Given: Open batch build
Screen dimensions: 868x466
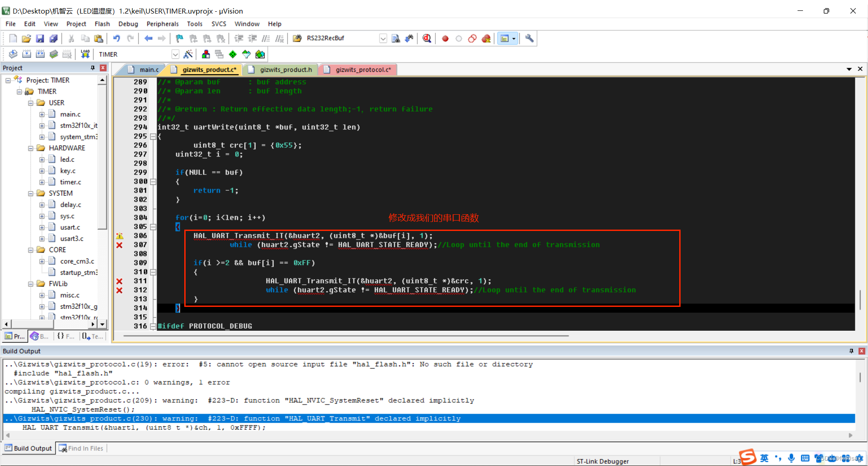Looking at the screenshot, I should [x=54, y=54].
